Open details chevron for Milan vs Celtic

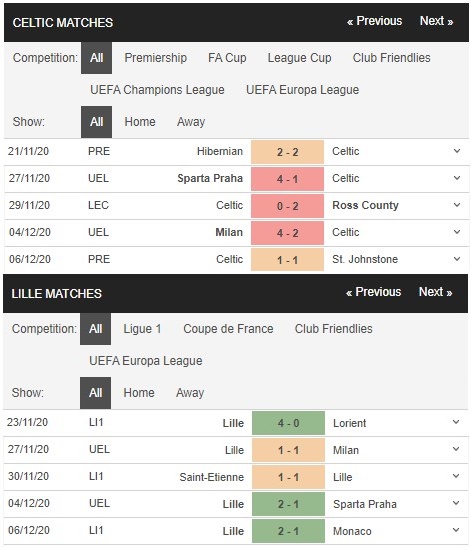(x=457, y=232)
